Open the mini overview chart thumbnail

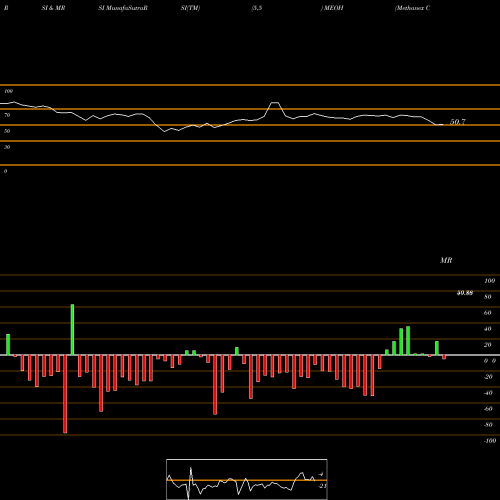click(247, 479)
